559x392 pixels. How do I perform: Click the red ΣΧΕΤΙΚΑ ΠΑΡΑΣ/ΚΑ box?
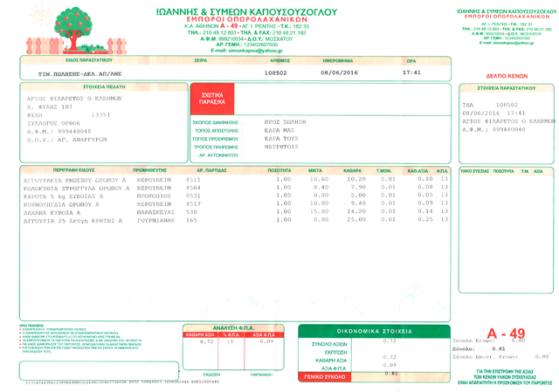pos(212,99)
